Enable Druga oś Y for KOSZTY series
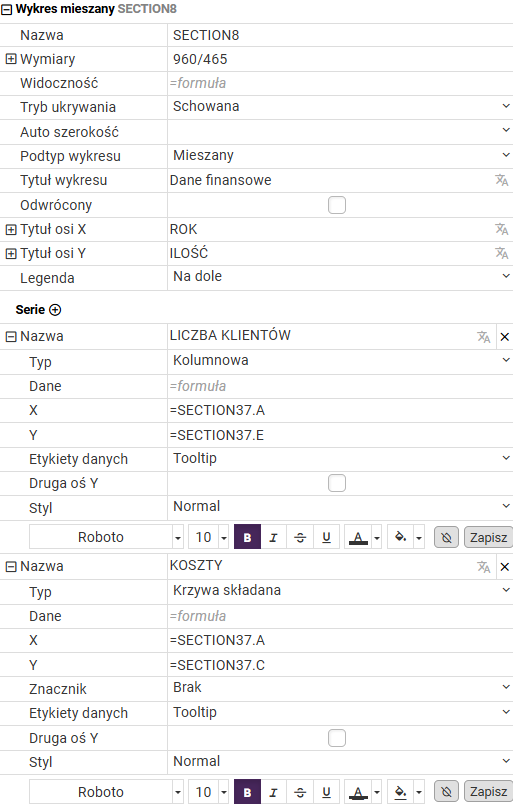Image resolution: width=513 pixels, height=805 pixels. pyautogui.click(x=337, y=738)
